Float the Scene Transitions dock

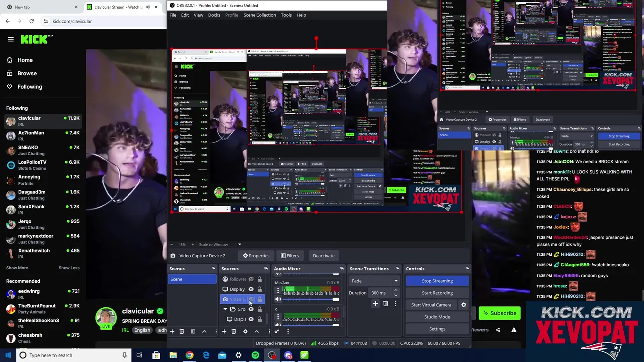(397, 269)
